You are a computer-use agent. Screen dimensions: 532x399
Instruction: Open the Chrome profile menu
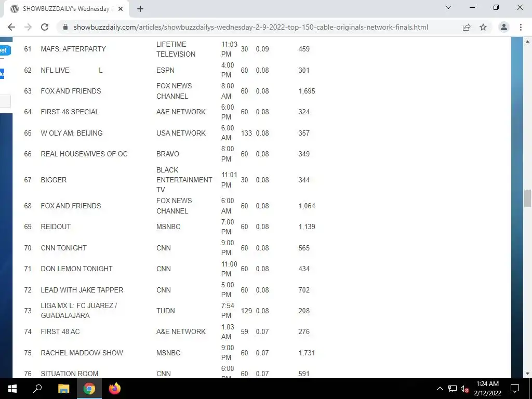coord(504,27)
